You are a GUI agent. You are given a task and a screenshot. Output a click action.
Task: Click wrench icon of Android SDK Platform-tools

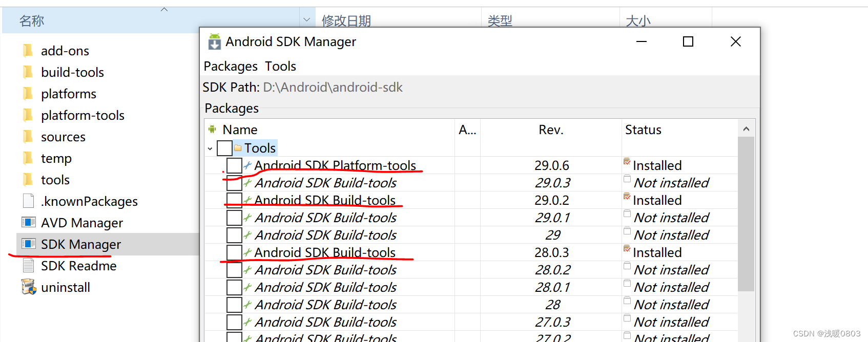[247, 165]
